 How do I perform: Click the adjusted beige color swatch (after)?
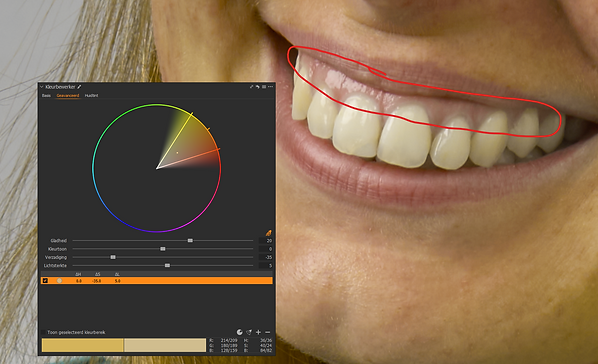click(165, 345)
